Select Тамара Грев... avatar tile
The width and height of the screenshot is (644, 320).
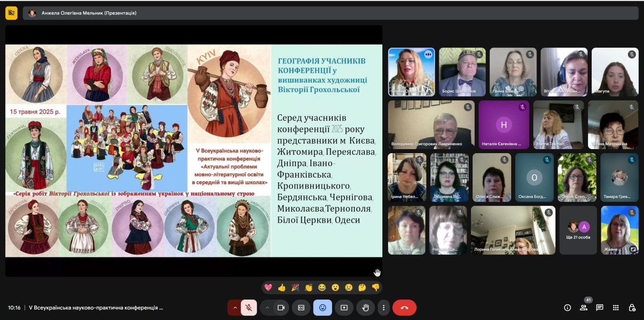tap(619, 177)
